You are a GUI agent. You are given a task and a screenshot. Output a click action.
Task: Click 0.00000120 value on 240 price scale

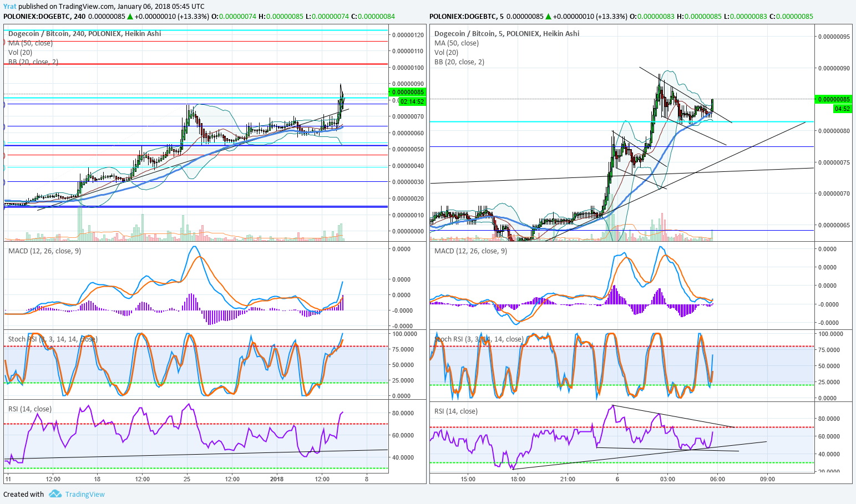pos(408,35)
